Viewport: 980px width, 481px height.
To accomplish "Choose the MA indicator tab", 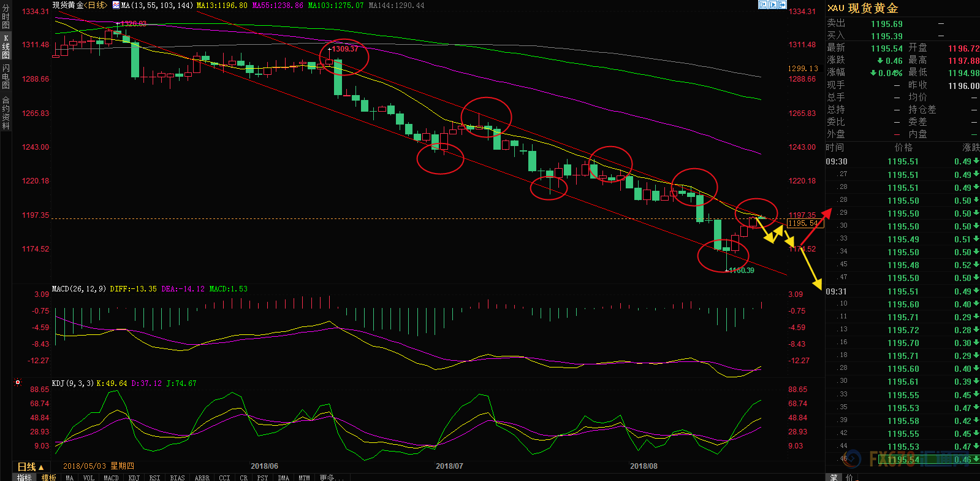I will [x=69, y=477].
